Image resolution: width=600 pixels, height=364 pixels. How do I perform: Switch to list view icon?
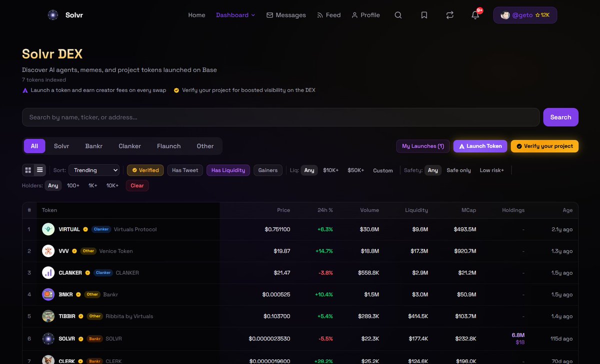[x=40, y=170]
